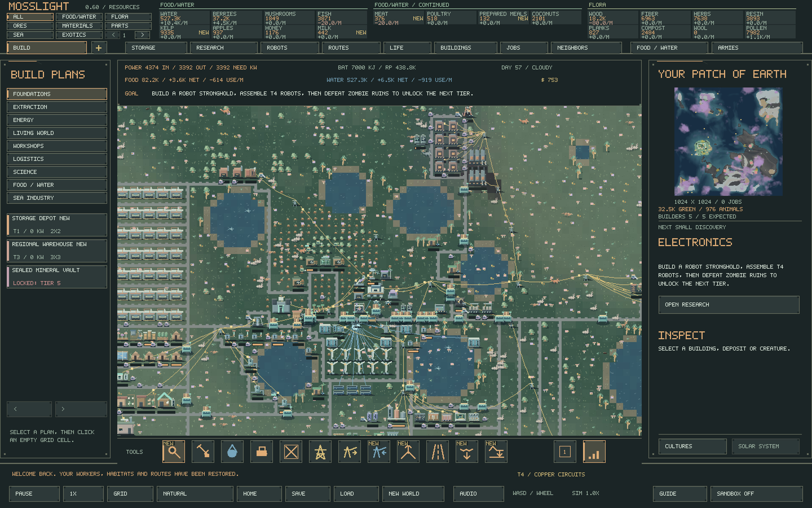Filter resources by EXOTICS
This screenshot has width=812, height=508.
click(x=79, y=35)
